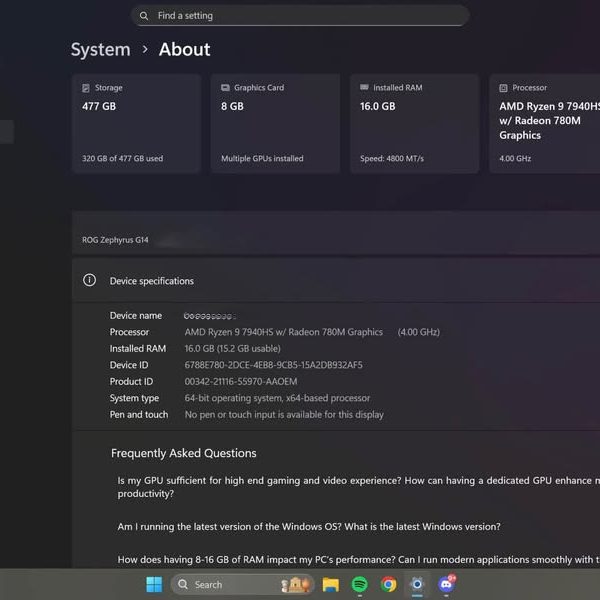Click the 320 GB of 477 GB used text
The image size is (600, 600).
(x=122, y=158)
